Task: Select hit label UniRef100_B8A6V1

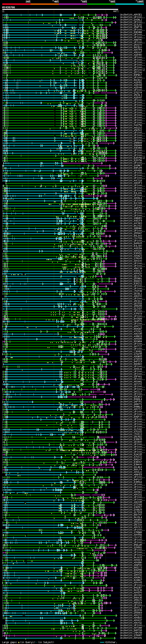Action: (131, 281)
